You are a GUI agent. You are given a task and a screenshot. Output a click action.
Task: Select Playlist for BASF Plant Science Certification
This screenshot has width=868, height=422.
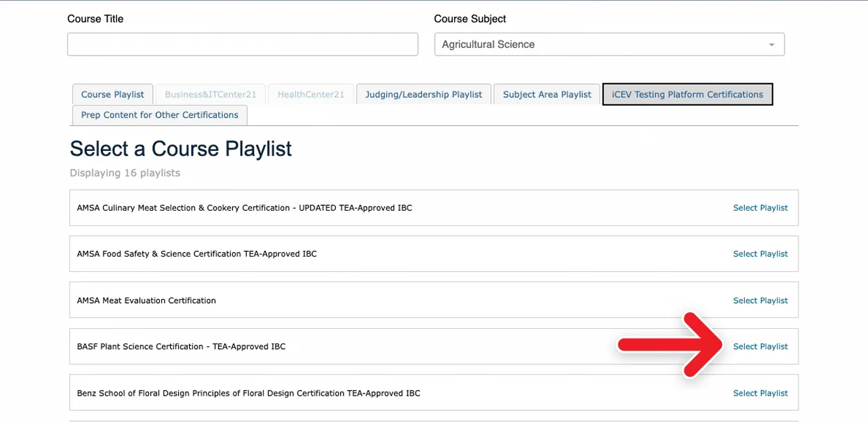click(760, 346)
